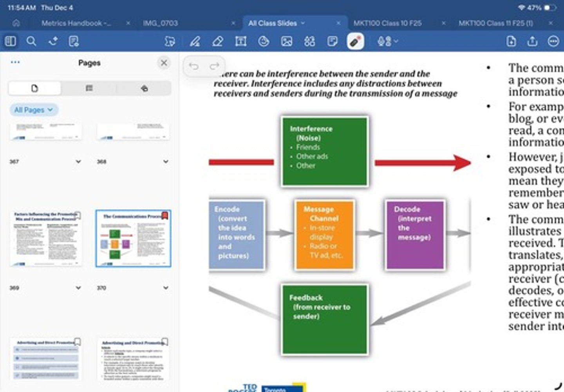Expand options chevron for page 368
This screenshot has width=564, height=392.
click(166, 162)
